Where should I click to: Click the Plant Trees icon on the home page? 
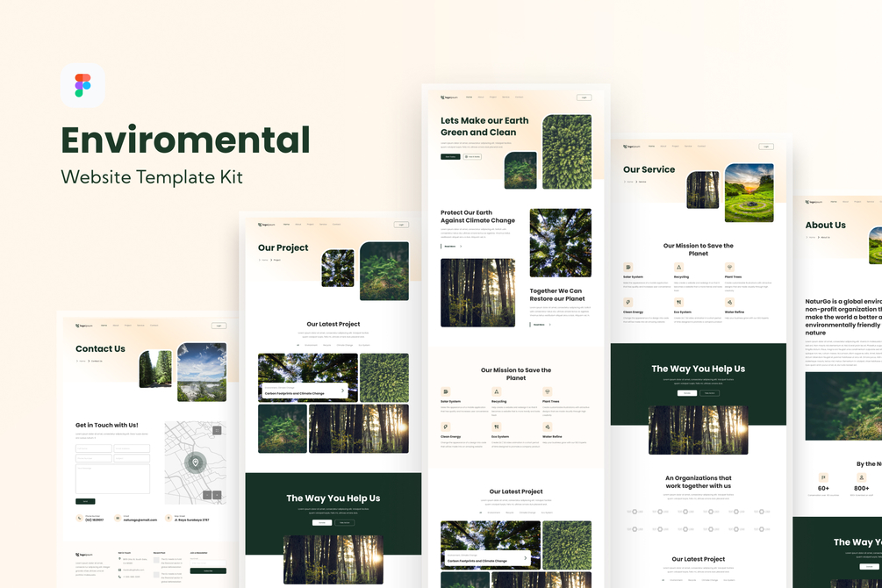pos(548,391)
